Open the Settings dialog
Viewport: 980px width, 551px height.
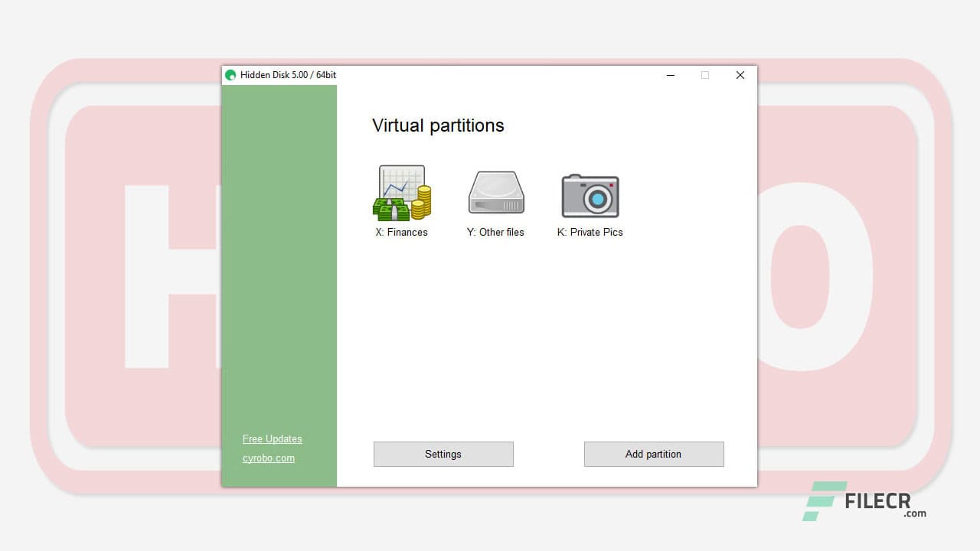tap(443, 454)
